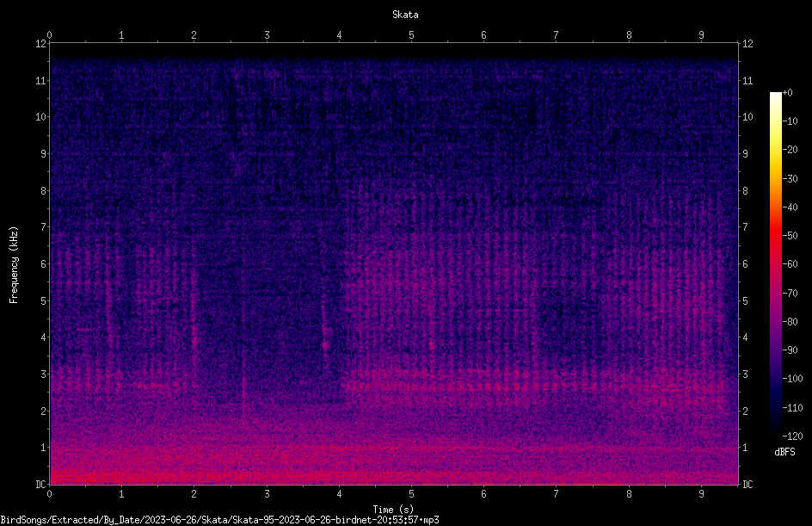Click the file path text ending in 20:53:57.mp3
The height and width of the screenshot is (526, 812).
219,520
